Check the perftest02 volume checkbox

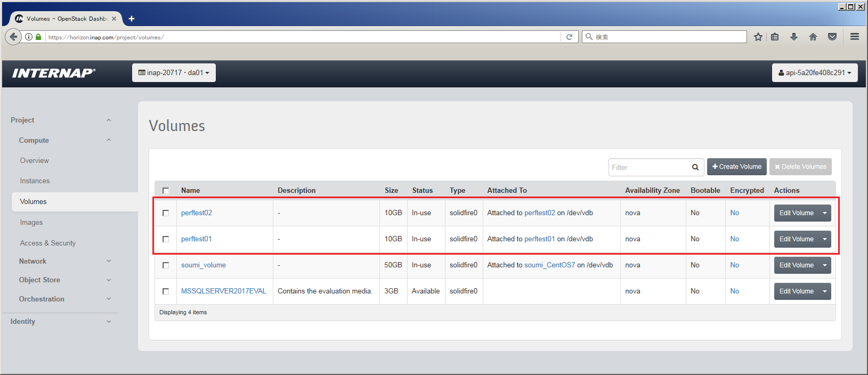(x=166, y=213)
